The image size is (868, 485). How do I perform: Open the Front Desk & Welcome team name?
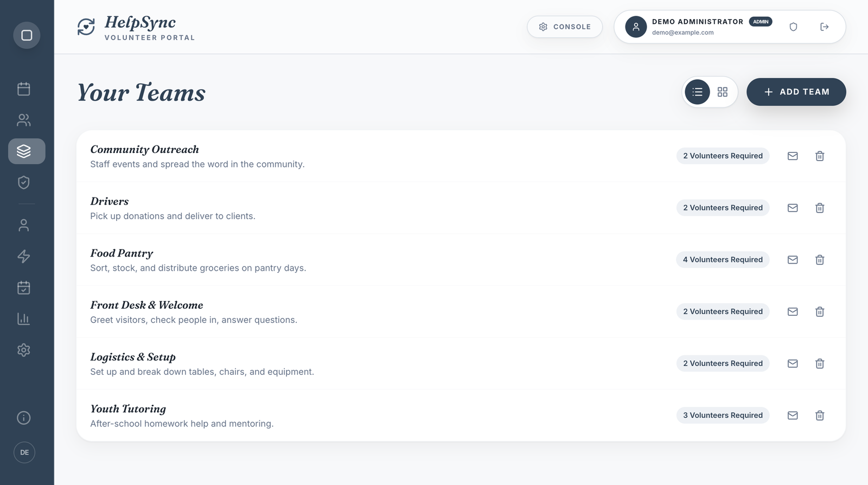pyautogui.click(x=146, y=305)
